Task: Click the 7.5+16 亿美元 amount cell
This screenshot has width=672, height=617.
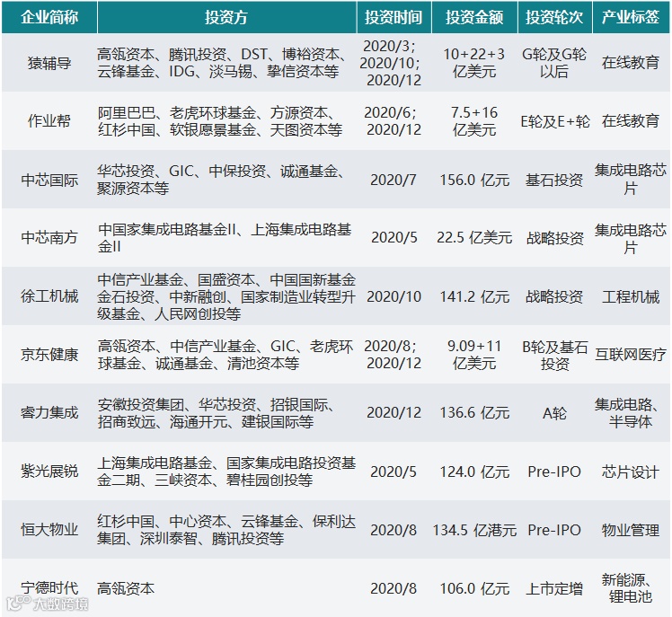Action: tap(474, 121)
